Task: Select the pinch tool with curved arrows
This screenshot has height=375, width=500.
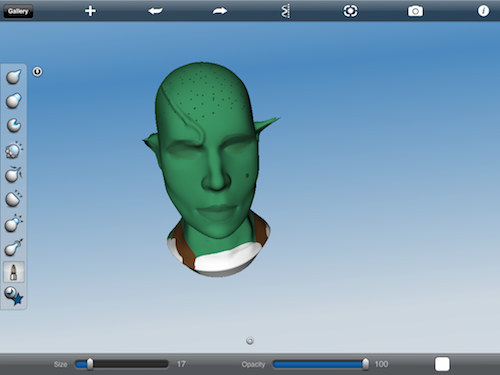Action: 14,175
